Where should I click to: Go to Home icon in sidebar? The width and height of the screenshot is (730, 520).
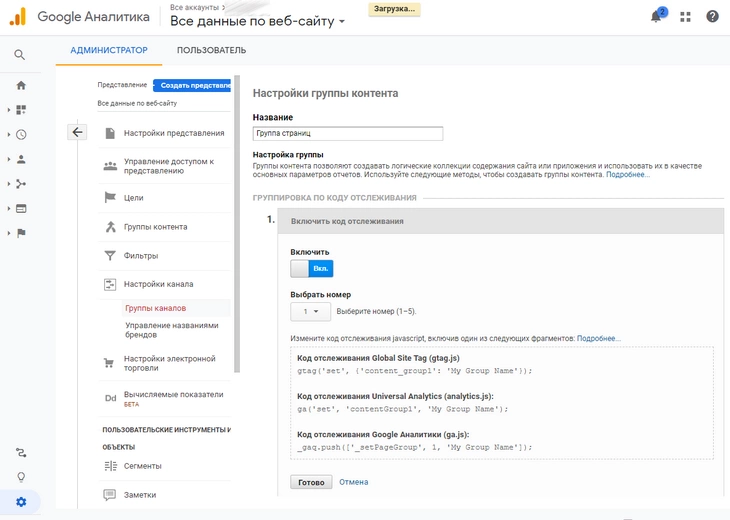point(21,85)
